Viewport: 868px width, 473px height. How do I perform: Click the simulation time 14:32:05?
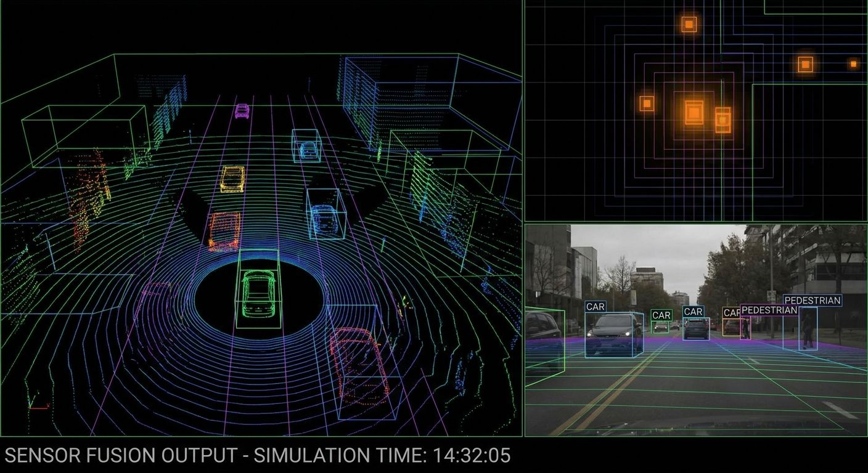(x=472, y=456)
